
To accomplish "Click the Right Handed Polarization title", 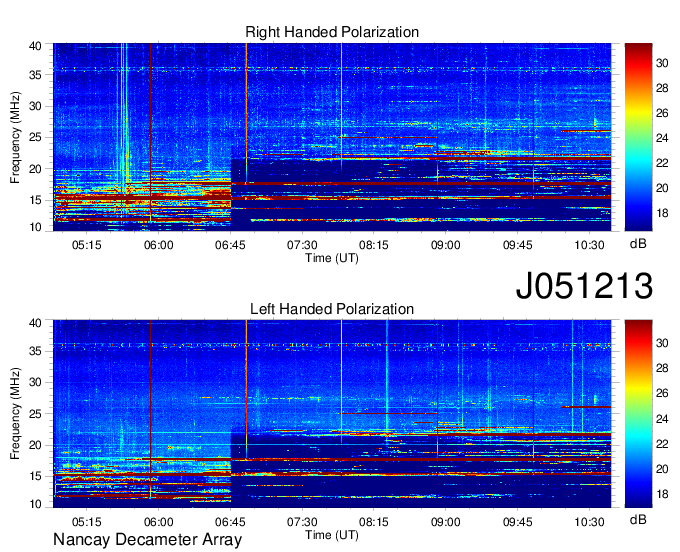I will pos(332,32).
